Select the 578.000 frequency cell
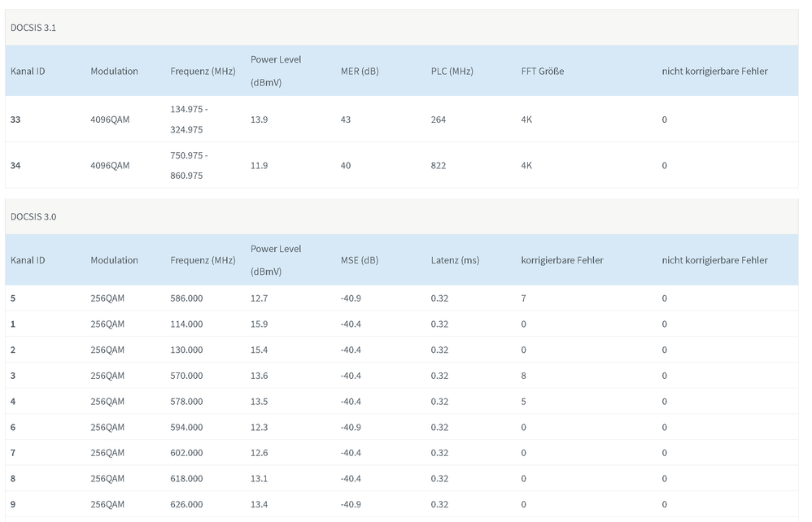 [186, 402]
